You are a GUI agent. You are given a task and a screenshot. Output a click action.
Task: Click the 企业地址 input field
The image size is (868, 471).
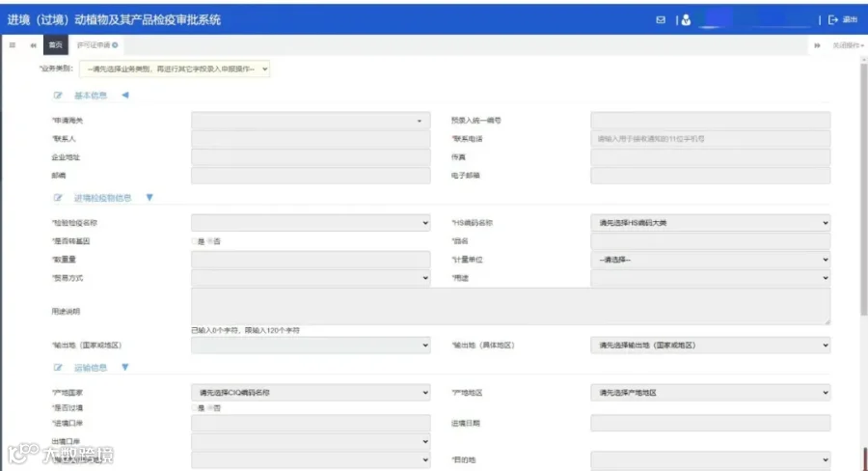coord(311,156)
